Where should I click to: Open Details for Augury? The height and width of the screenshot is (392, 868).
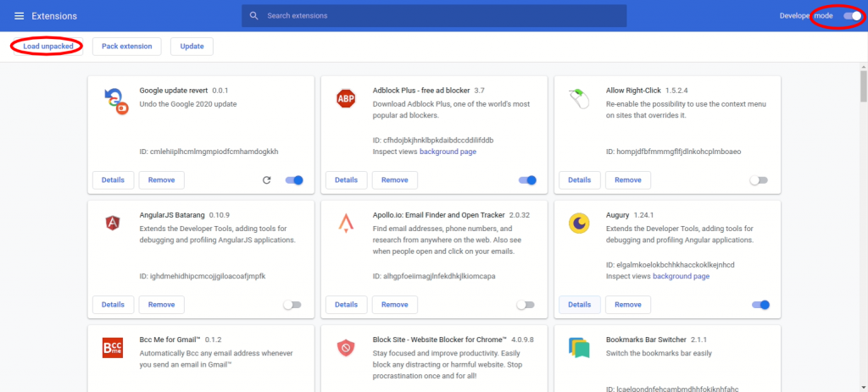click(x=580, y=305)
